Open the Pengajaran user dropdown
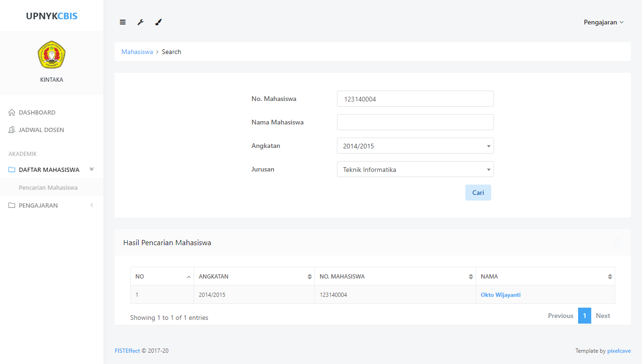This screenshot has width=642, height=364. pyautogui.click(x=603, y=22)
